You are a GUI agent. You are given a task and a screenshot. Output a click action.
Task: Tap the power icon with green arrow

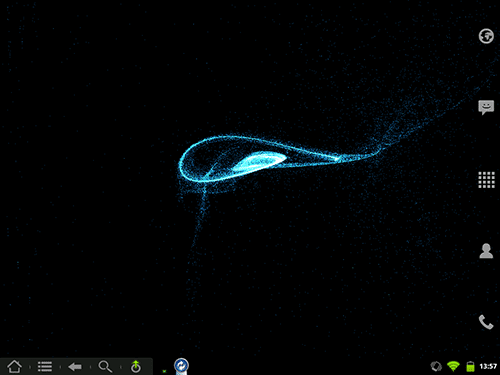pos(136,366)
